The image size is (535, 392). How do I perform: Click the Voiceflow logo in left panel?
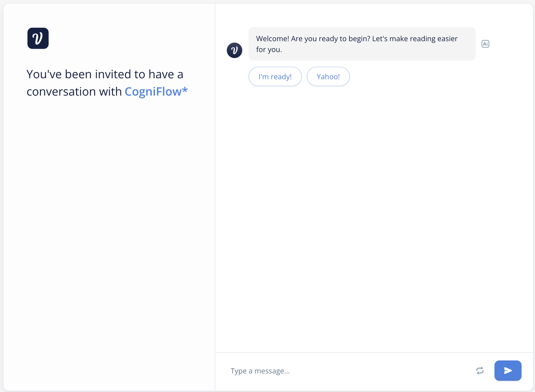click(x=38, y=38)
